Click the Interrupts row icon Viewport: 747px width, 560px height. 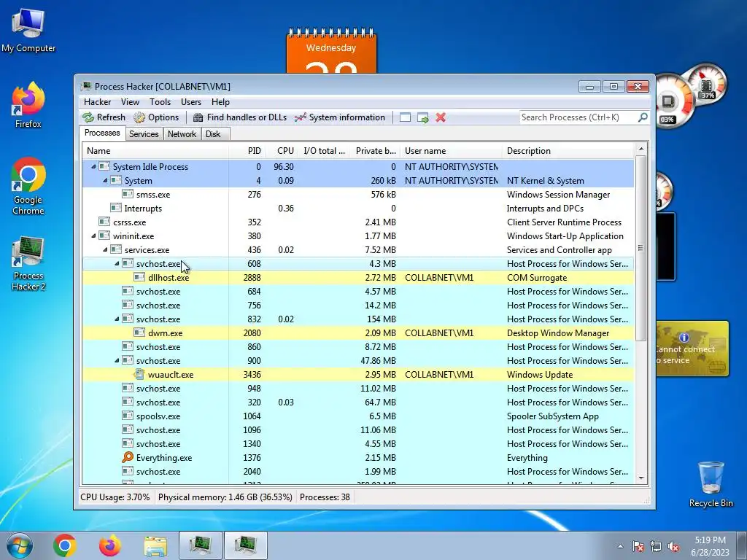coord(116,208)
